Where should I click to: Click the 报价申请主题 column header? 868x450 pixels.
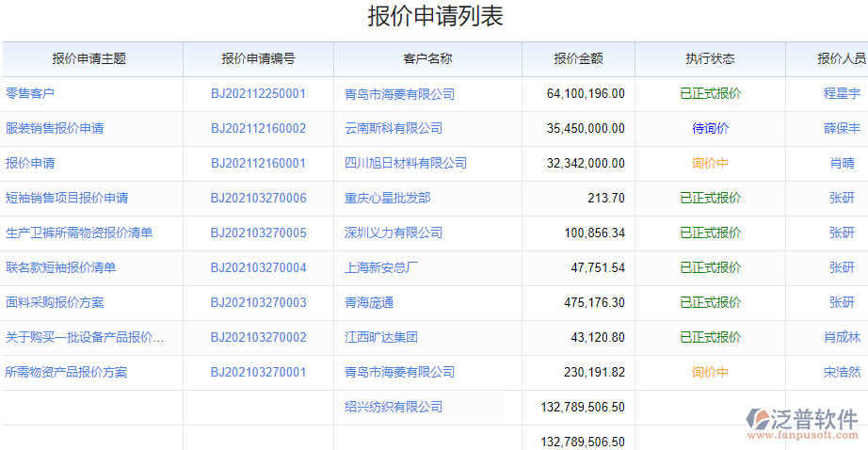point(89,58)
